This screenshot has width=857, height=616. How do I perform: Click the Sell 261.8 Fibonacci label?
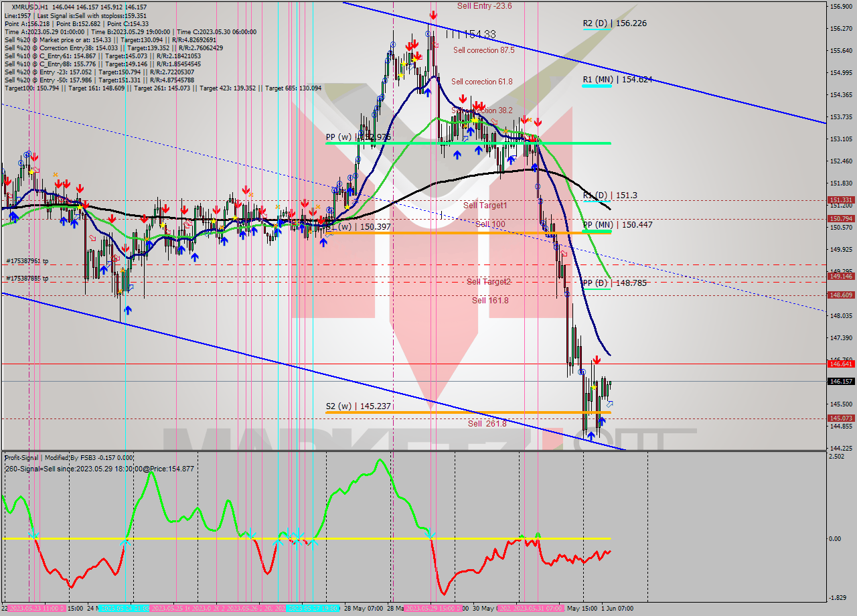(x=487, y=424)
